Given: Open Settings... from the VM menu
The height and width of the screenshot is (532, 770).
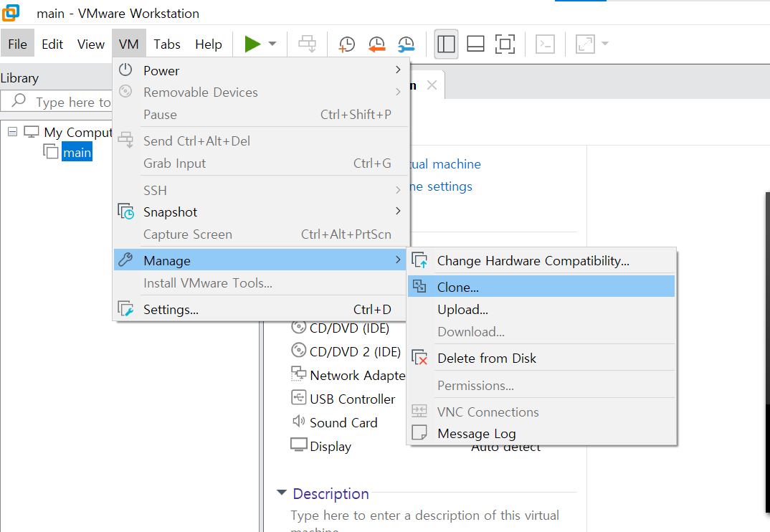Looking at the screenshot, I should pyautogui.click(x=260, y=310).
